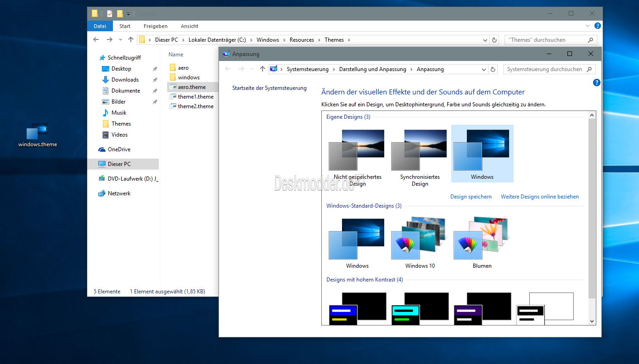Open help icon in Anpassung window
639x364 pixels.
coord(597,83)
